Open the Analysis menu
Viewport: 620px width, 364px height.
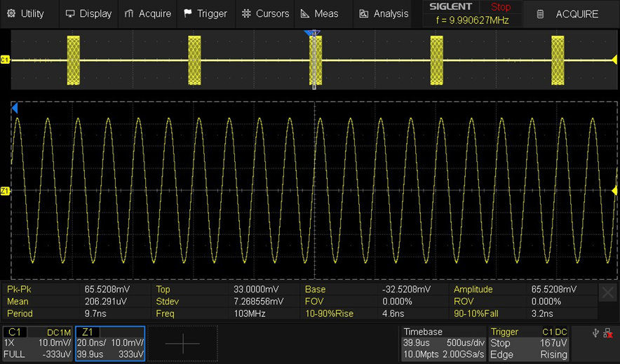pos(383,13)
